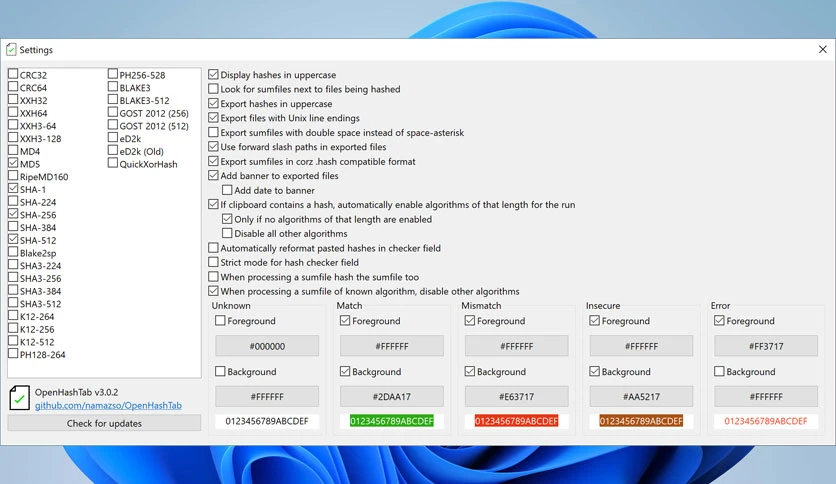The height and width of the screenshot is (484, 836).
Task: Check the RipeMD160 algorithm
Action: pyautogui.click(x=13, y=176)
